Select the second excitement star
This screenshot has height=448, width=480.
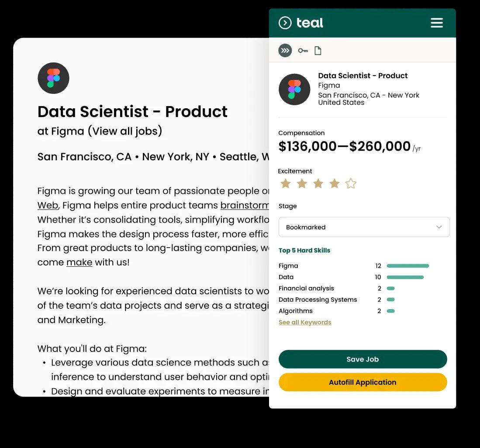pos(302,183)
